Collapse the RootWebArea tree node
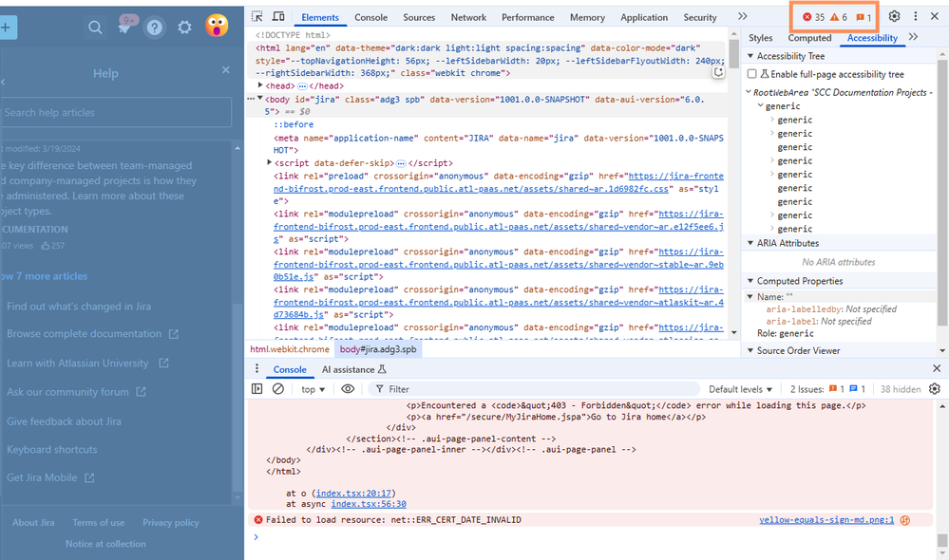Image resolution: width=949 pixels, height=560 pixels. (748, 92)
